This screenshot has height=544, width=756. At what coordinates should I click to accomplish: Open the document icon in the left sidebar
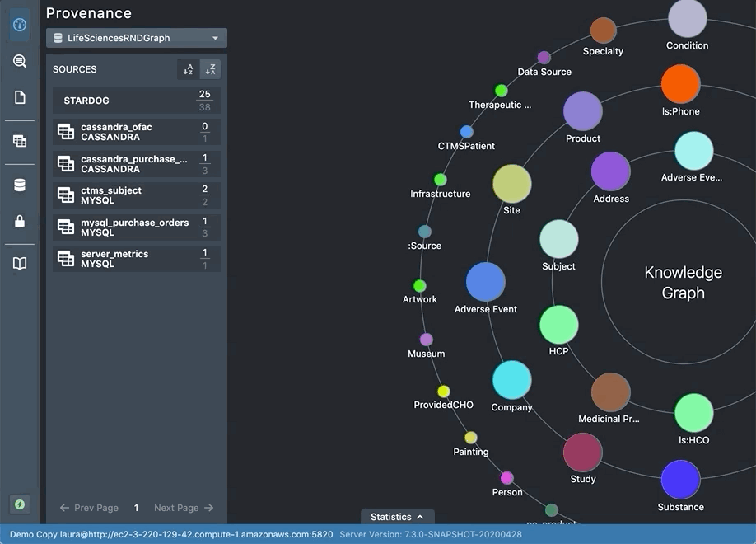[x=19, y=96]
